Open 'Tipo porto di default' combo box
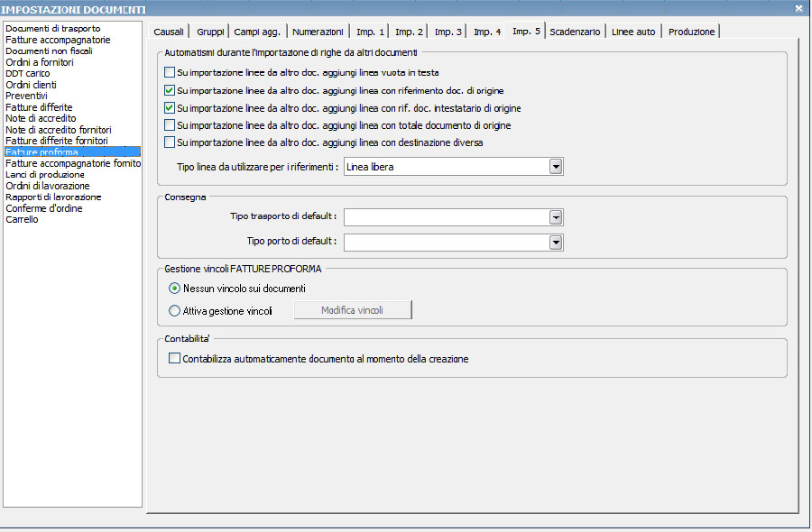 [x=556, y=243]
